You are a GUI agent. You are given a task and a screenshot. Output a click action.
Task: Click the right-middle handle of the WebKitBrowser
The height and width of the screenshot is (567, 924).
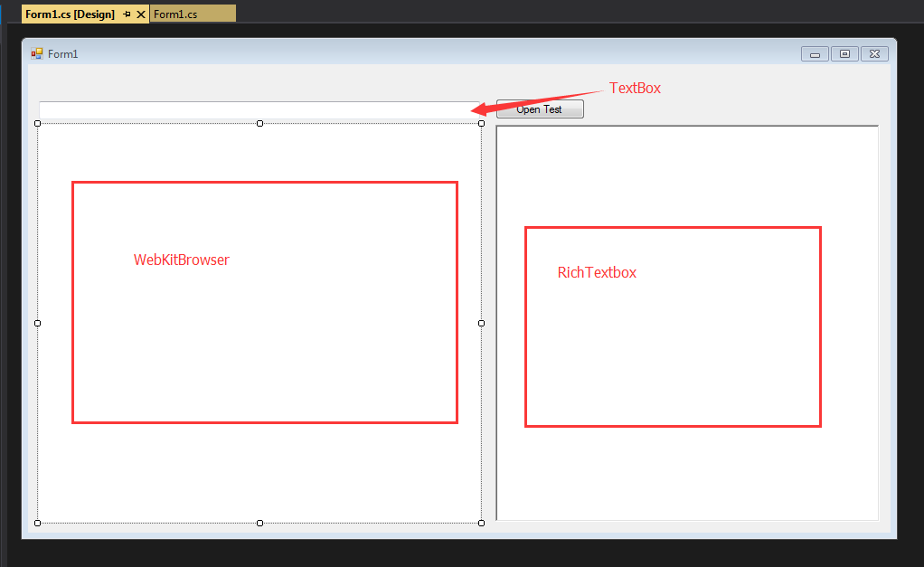point(482,323)
